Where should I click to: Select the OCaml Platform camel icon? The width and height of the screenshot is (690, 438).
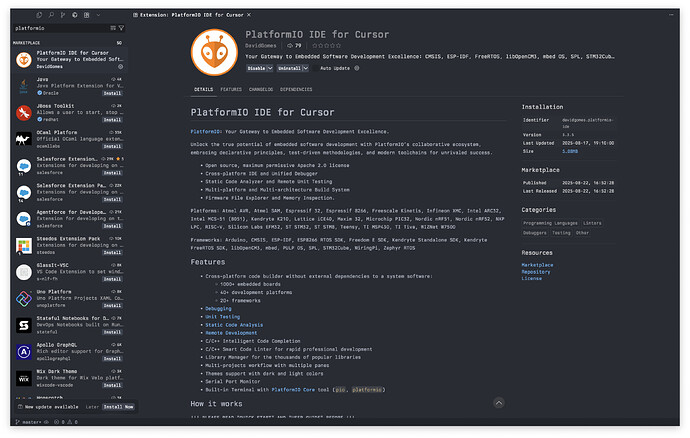point(24,140)
